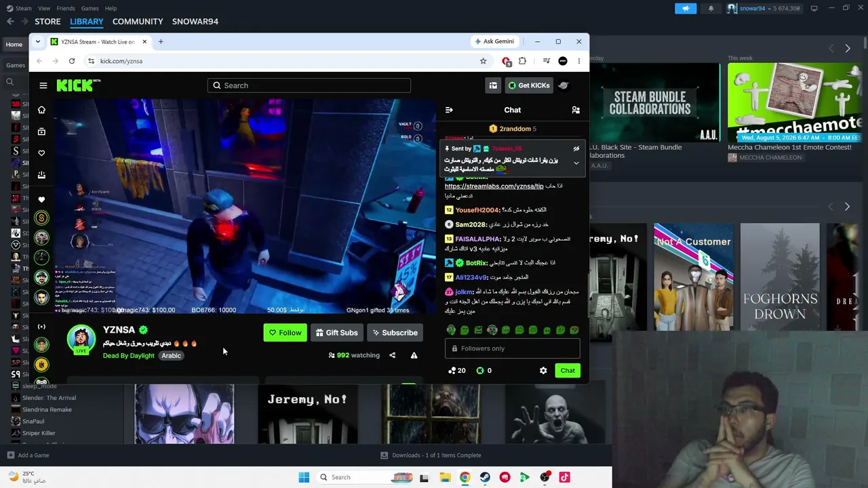Screen dimensions: 868x488
Task: Open File Explorer from taskbar
Action: (445, 477)
